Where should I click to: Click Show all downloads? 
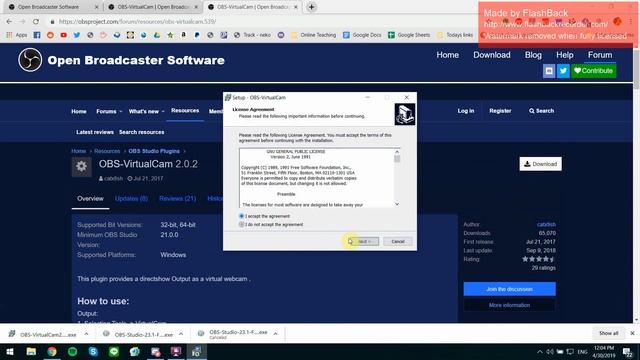tap(608, 333)
